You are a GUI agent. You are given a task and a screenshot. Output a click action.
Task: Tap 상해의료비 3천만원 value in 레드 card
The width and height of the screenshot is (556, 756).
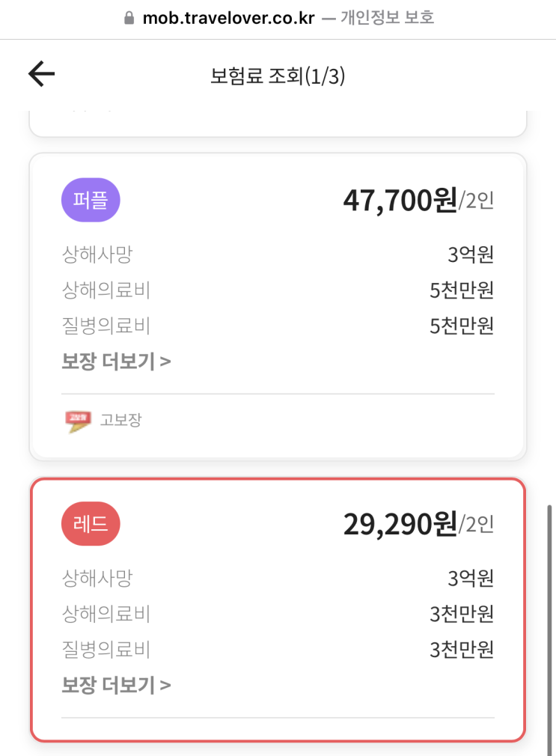[x=462, y=614]
